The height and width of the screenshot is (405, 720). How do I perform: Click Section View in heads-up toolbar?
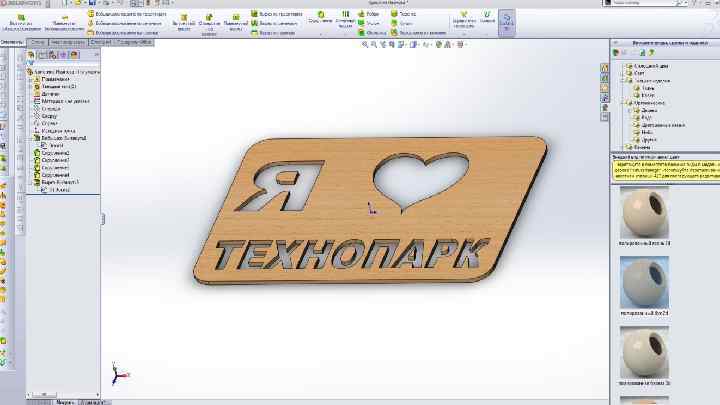click(392, 45)
